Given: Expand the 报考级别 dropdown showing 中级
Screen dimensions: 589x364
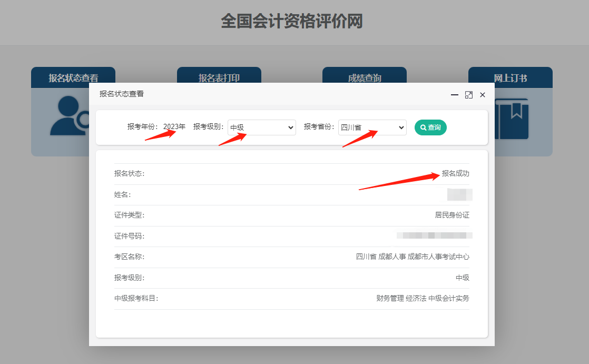Looking at the screenshot, I should (261, 127).
